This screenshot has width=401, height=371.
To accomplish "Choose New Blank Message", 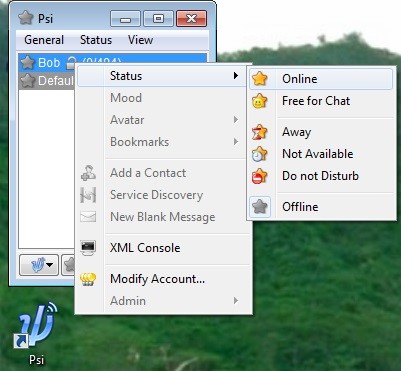I will pos(163,217).
